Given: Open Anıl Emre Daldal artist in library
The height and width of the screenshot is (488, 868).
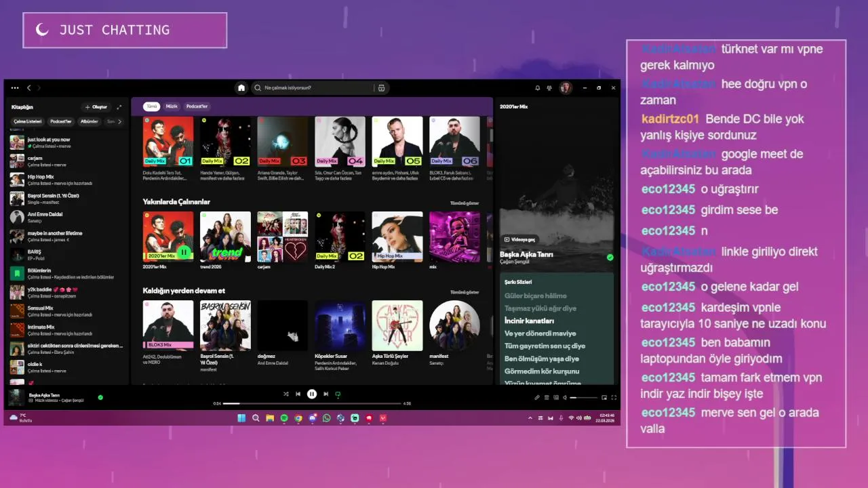Looking at the screenshot, I should (66, 217).
